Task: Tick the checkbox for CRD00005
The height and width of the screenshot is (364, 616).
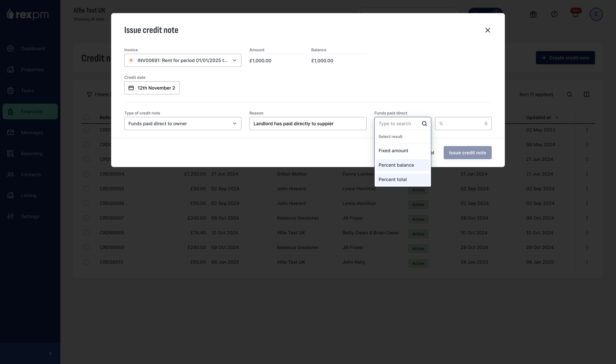Action: click(87, 189)
